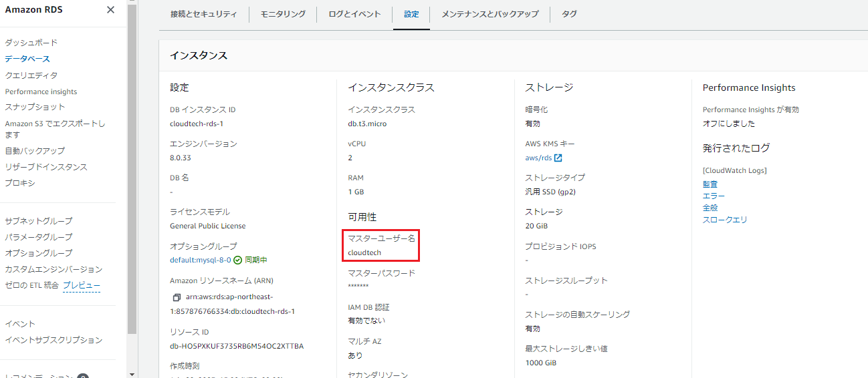
Task: Click the masked master password value
Action: 358,287
